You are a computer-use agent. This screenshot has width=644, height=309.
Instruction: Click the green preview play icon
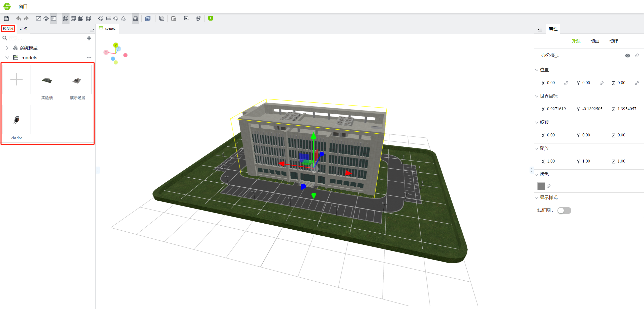pyautogui.click(x=211, y=18)
